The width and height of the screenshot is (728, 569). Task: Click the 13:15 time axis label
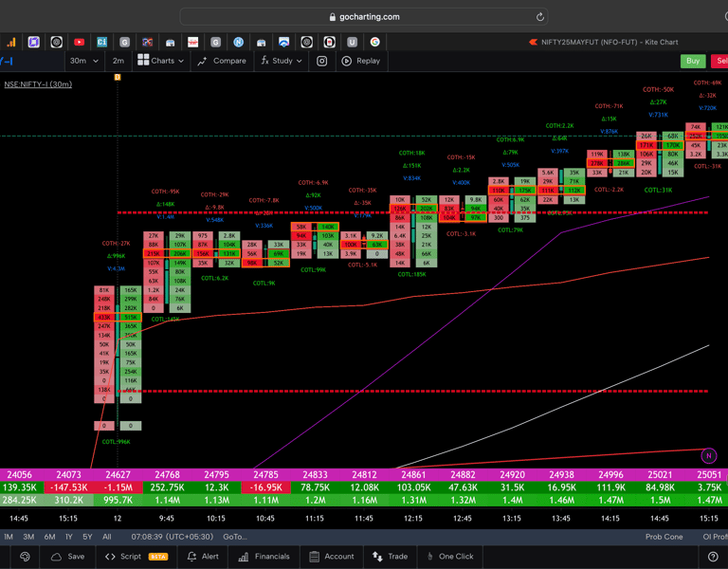tap(512, 519)
